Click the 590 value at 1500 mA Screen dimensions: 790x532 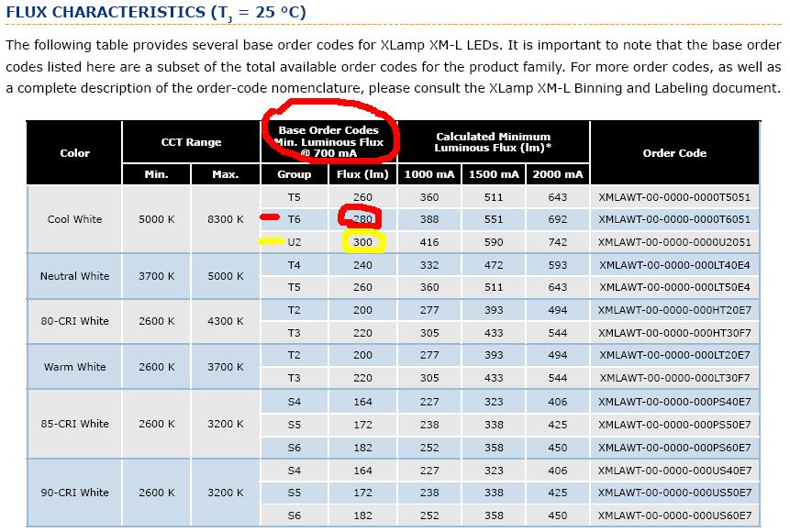(x=494, y=242)
